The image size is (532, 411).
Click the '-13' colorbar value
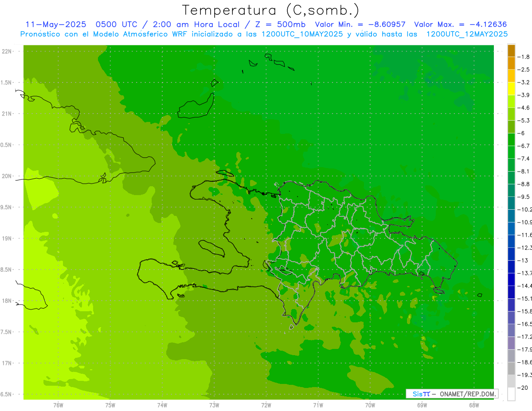523,260
